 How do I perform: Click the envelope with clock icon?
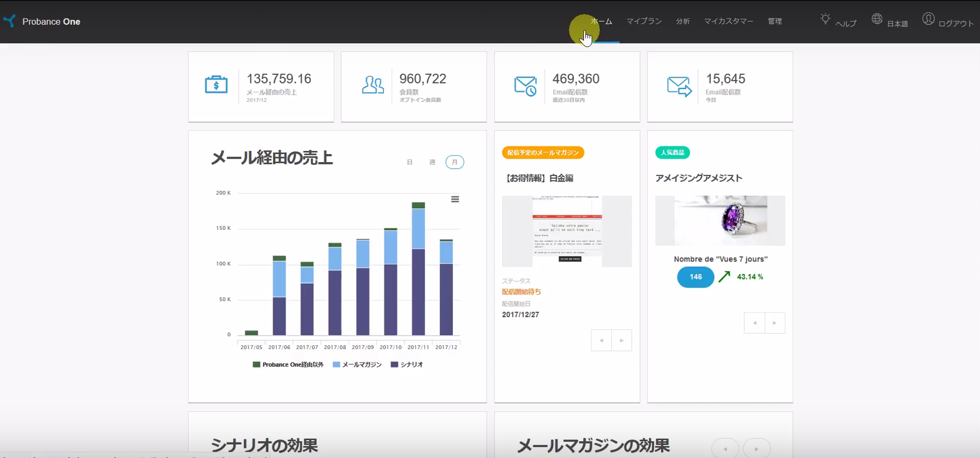pos(526,86)
